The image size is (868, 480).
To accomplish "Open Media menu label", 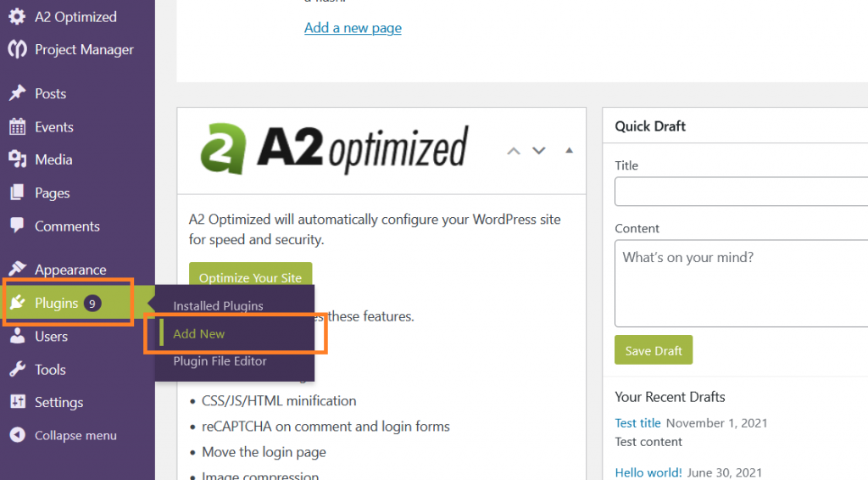I will click(53, 159).
